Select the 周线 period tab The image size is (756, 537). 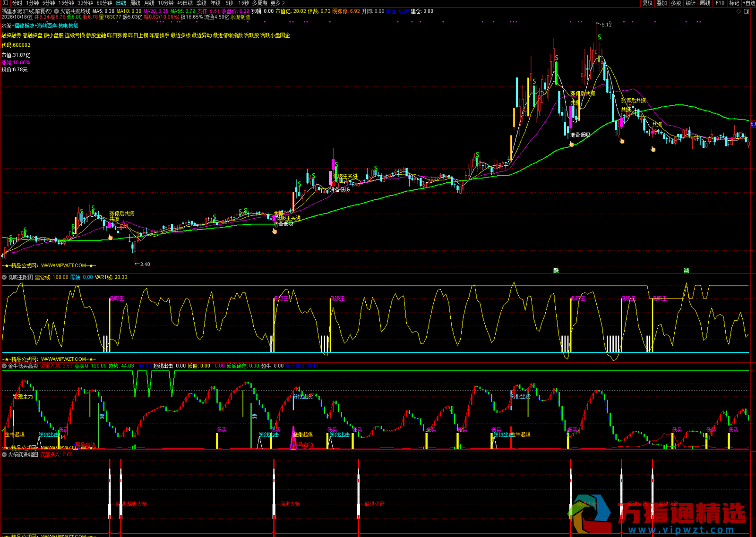(x=135, y=3)
